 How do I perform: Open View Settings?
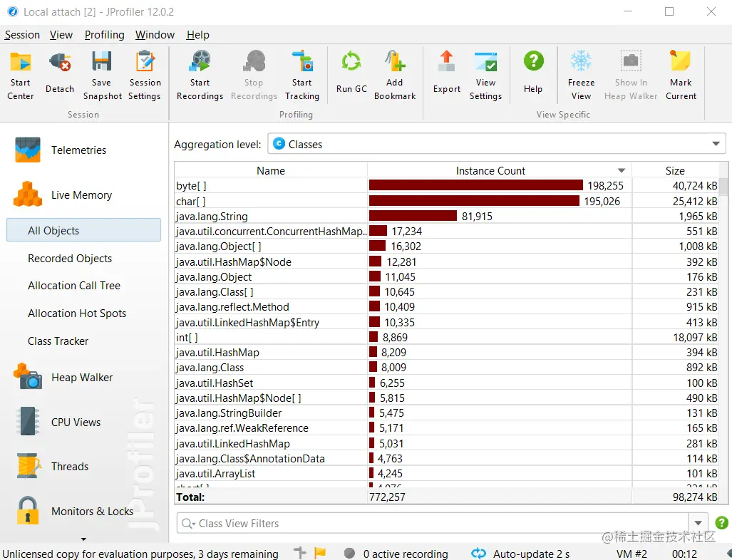(x=485, y=75)
